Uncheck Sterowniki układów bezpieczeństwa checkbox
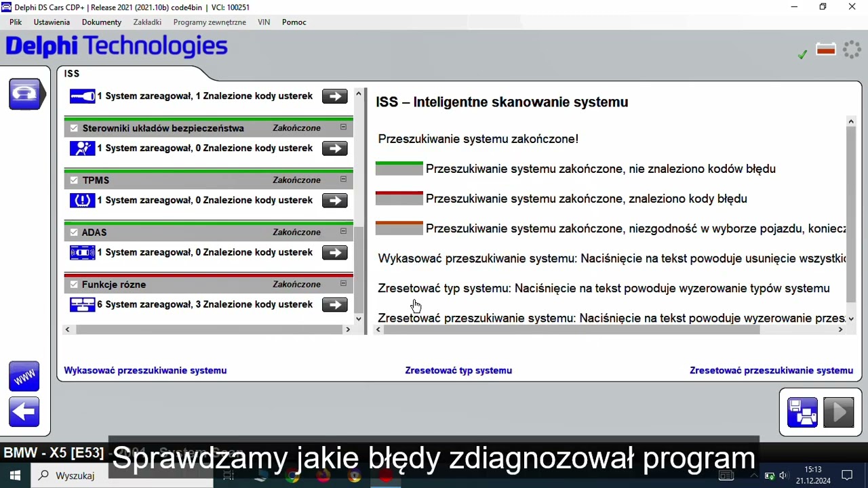868x488 pixels. pos(74,128)
